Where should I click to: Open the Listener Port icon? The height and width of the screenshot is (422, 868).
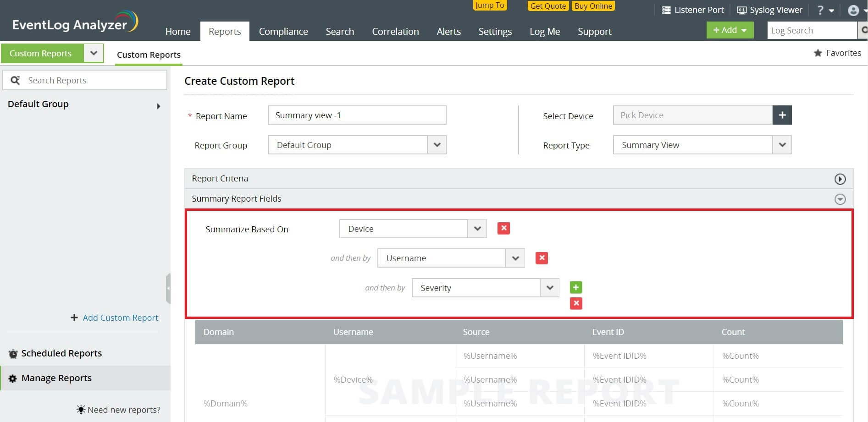(x=666, y=10)
